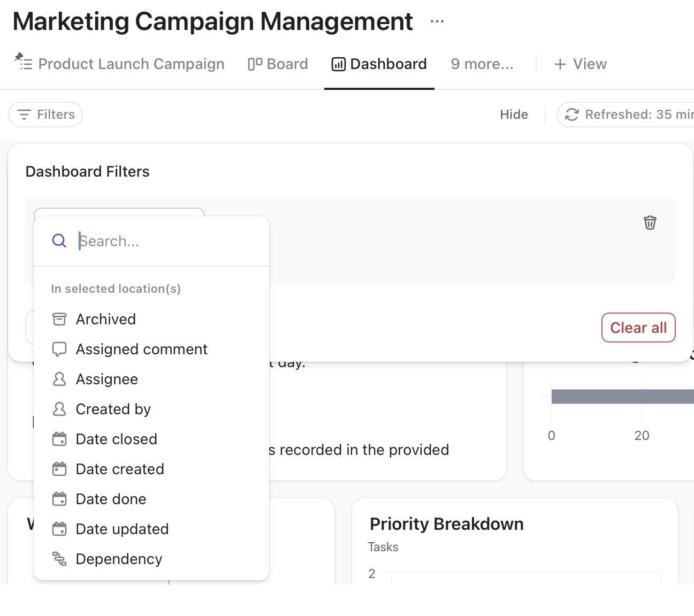
Task: Add a new view with + View
Action: 579,64
